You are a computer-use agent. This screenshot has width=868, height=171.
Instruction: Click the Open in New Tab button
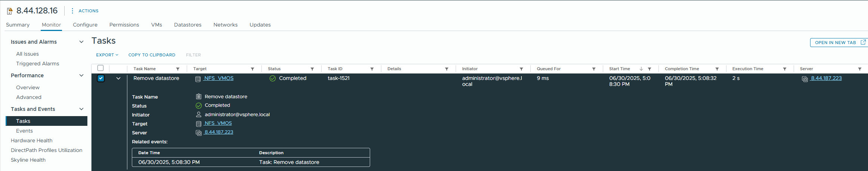(839, 43)
